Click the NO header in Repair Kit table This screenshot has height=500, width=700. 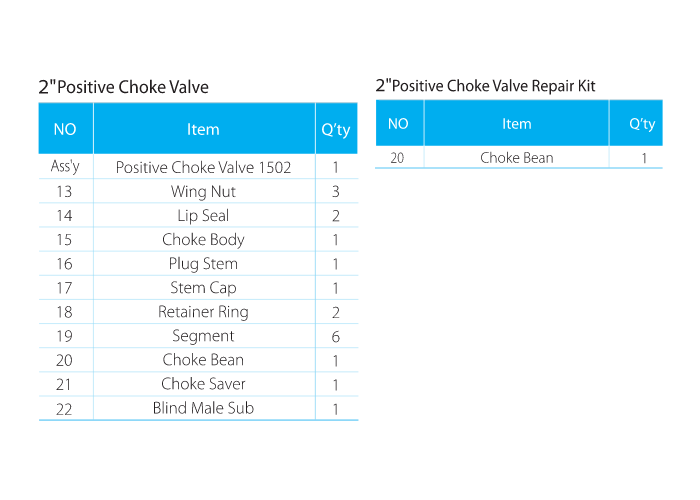398,124
